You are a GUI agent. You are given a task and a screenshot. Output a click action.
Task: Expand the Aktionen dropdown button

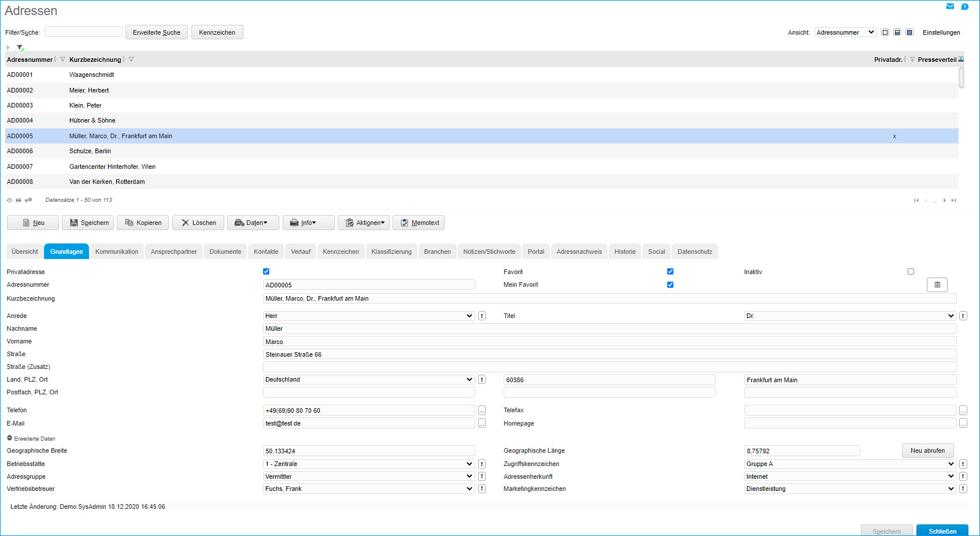[364, 223]
